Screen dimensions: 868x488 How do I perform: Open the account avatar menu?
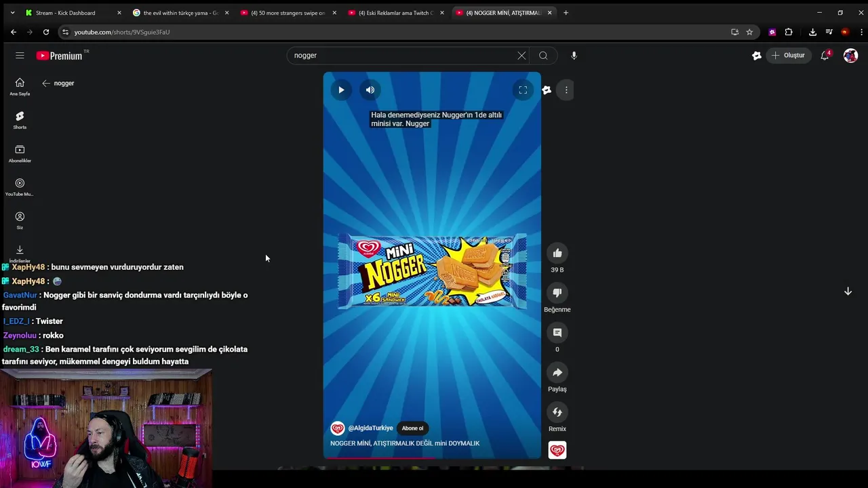[x=850, y=56]
